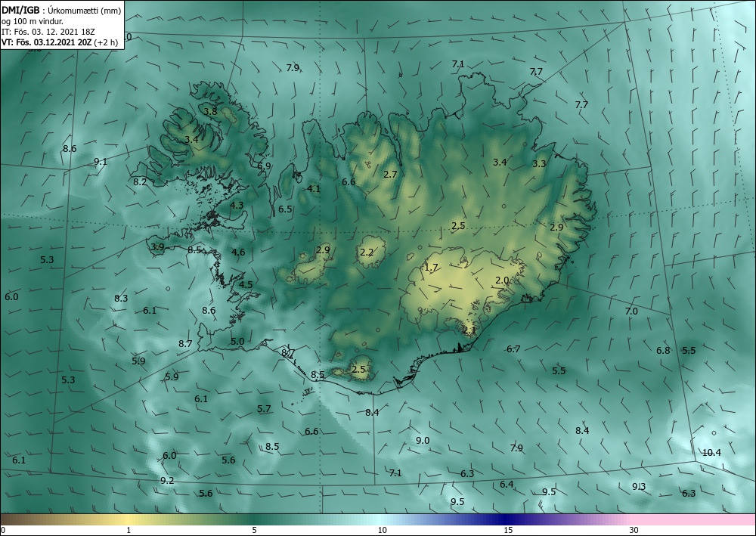Viewport: 756px width, 536px height.
Task: Click the 9.3 value on the map
Action: [639, 487]
